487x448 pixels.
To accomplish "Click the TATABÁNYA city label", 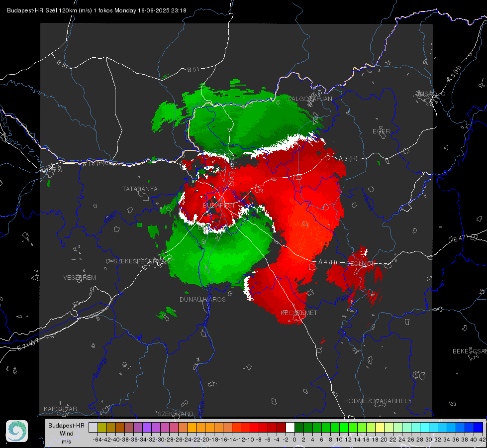I will coord(140,189).
